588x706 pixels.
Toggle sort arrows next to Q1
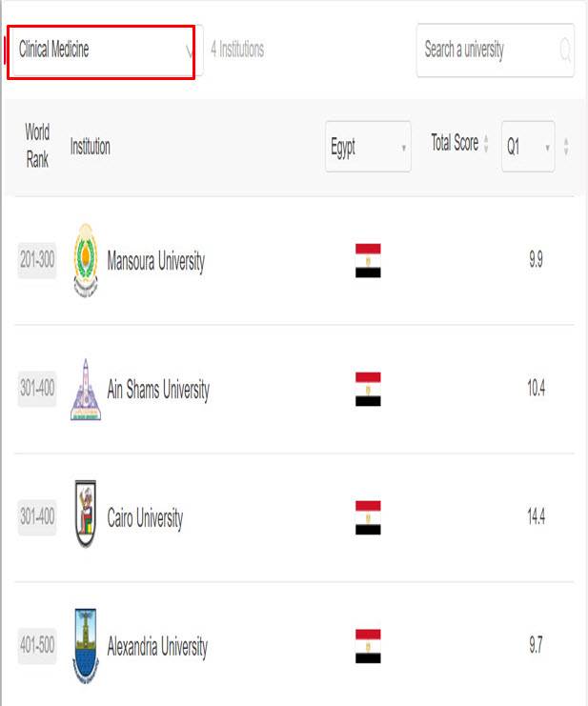tap(566, 147)
